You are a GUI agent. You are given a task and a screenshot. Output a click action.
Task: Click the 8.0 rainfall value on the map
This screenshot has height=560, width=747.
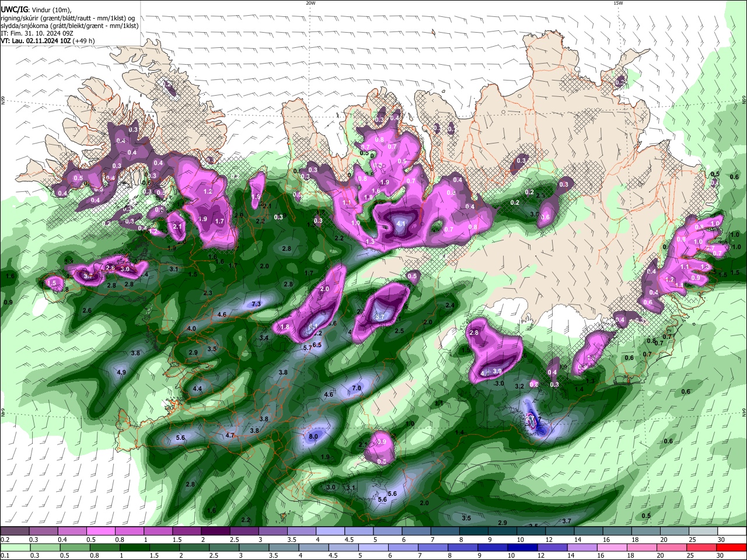tap(313, 436)
